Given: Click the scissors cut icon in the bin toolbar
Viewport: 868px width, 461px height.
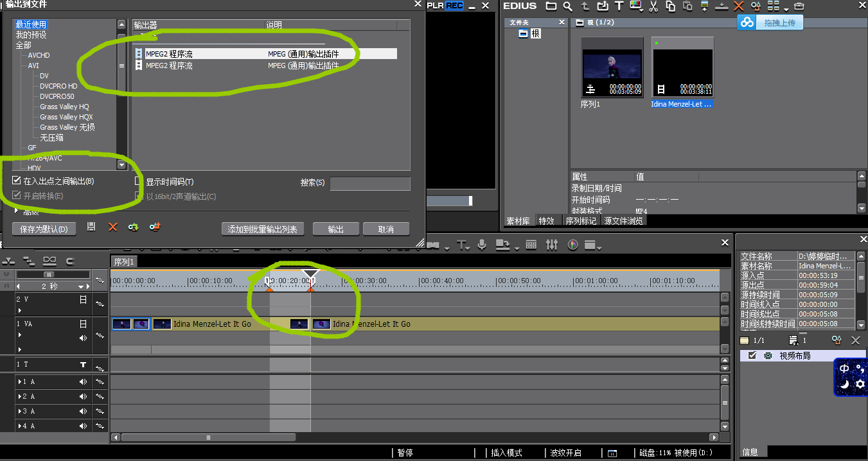Looking at the screenshot, I should point(653,6).
